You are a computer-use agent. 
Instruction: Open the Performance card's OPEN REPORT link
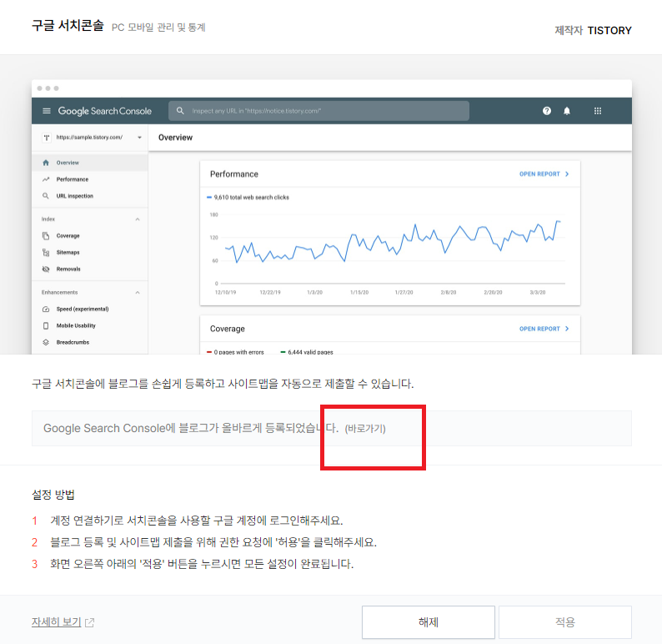pyautogui.click(x=544, y=174)
